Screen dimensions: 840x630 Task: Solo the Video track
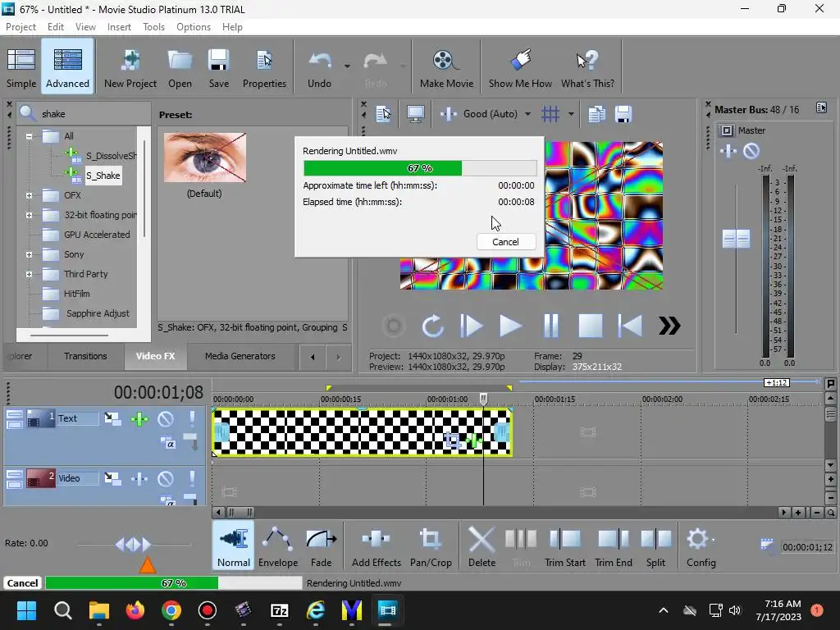(x=192, y=478)
